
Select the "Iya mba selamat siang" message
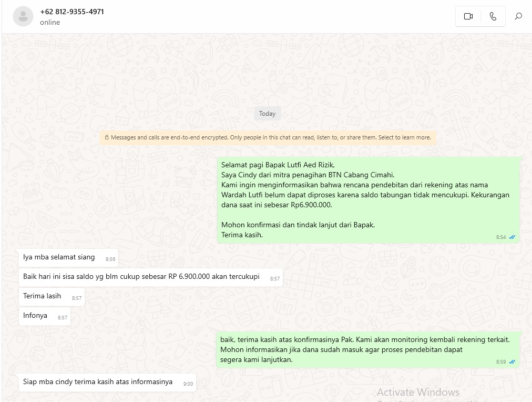(59, 257)
